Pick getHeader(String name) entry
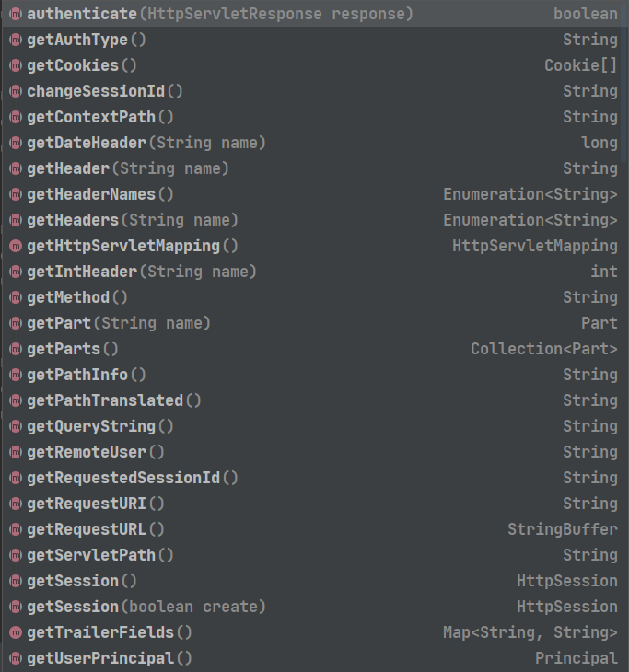 [311, 168]
